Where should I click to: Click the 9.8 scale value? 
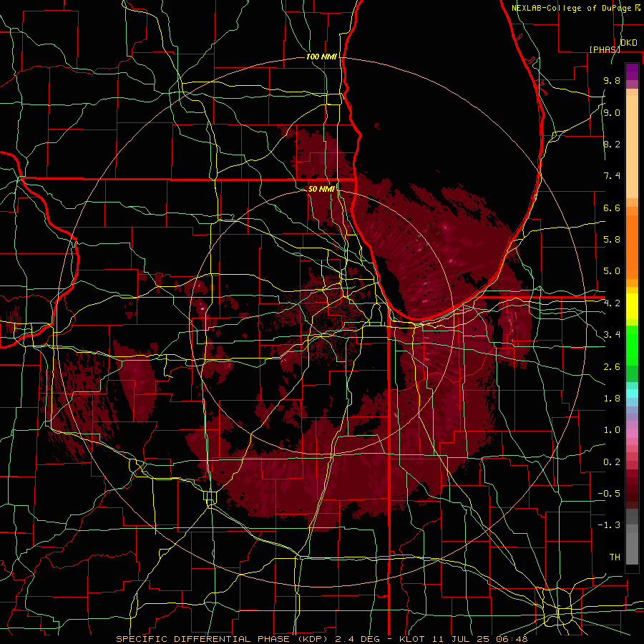coord(612,81)
